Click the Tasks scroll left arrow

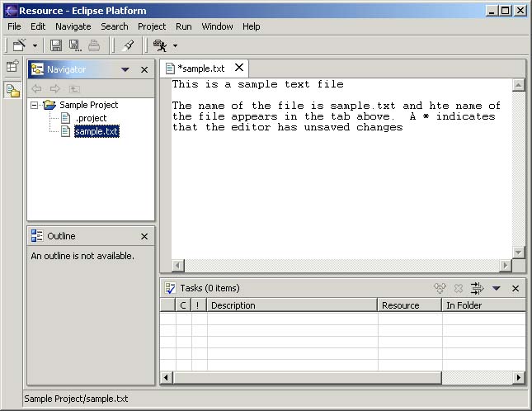(x=166, y=377)
